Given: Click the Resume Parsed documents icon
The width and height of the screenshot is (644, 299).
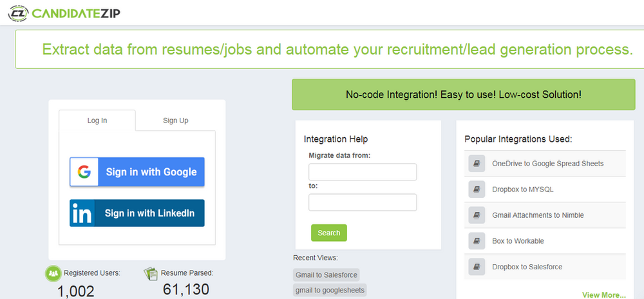Looking at the screenshot, I should point(151,273).
